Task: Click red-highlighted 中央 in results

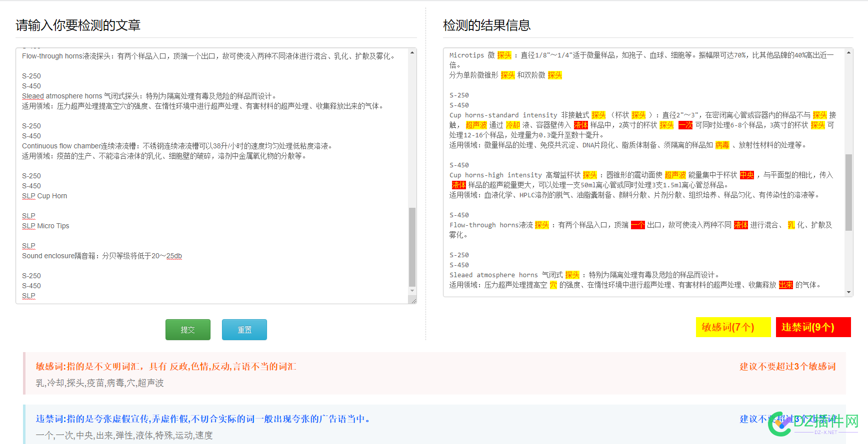Action: click(x=747, y=175)
